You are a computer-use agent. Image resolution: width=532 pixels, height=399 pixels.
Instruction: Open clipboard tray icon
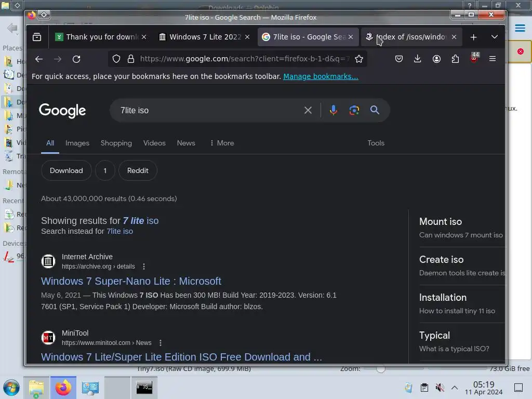424,388
